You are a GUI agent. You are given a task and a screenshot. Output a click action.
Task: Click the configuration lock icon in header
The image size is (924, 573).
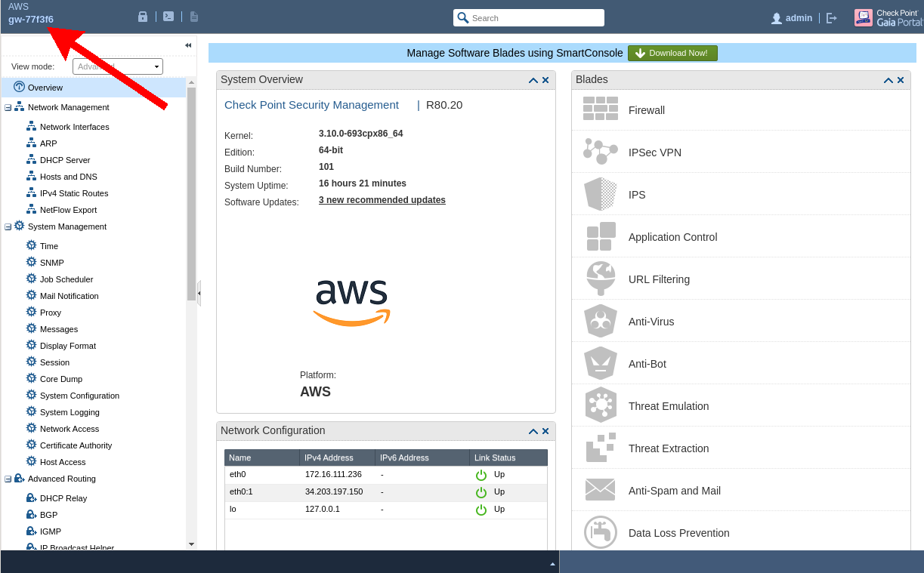143,17
